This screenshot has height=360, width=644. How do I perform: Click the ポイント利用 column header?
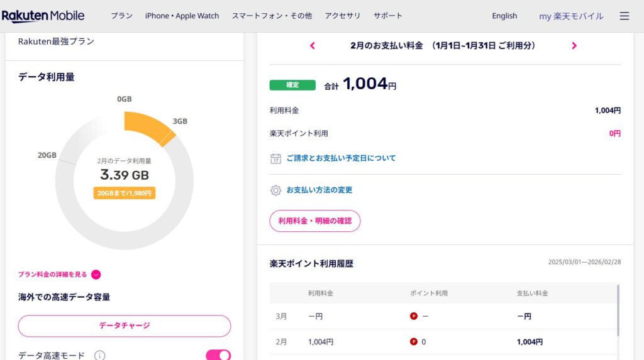(x=429, y=293)
